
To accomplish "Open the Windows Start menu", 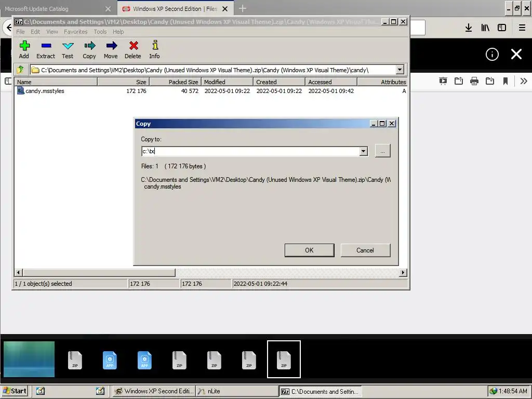I will click(14, 391).
